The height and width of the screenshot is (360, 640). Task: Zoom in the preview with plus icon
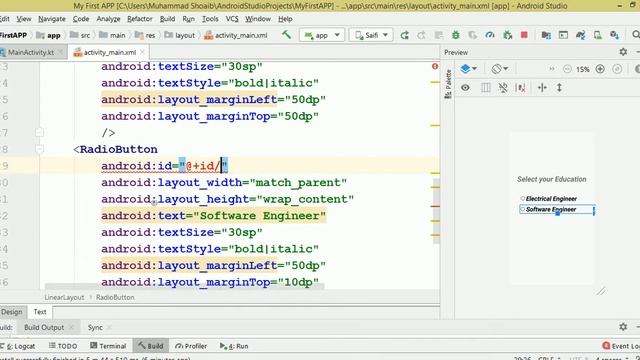pyautogui.click(x=600, y=69)
